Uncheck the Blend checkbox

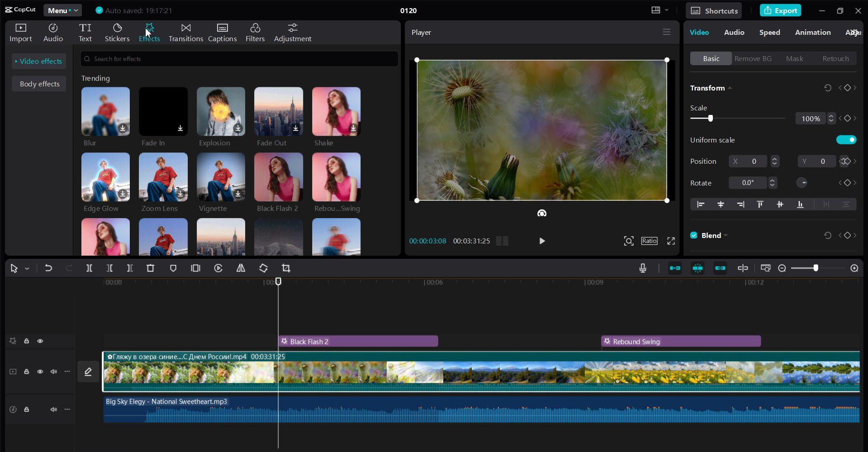pyautogui.click(x=693, y=235)
